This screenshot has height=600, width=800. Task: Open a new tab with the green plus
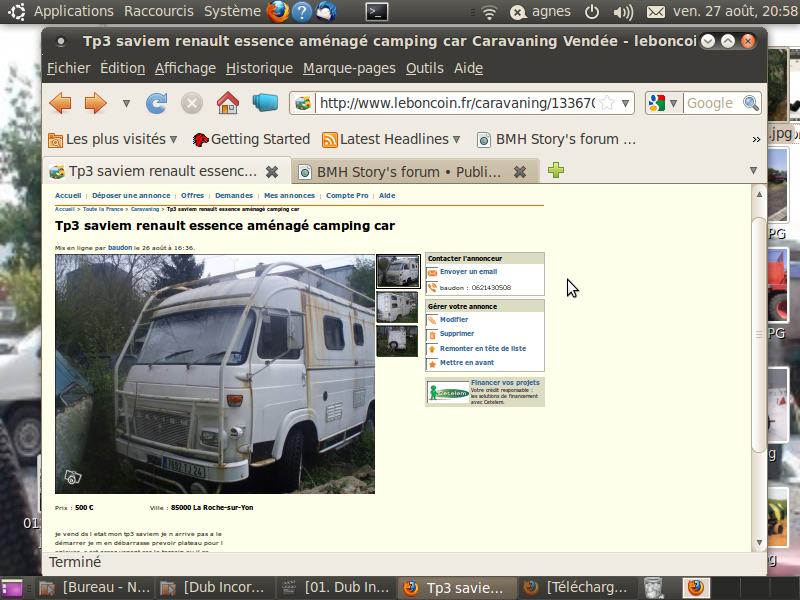[x=556, y=171]
